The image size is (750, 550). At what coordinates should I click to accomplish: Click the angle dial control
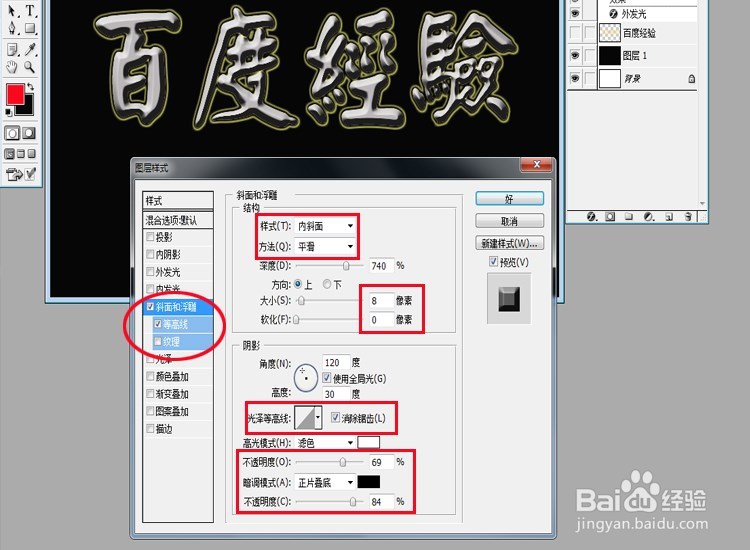pos(306,378)
